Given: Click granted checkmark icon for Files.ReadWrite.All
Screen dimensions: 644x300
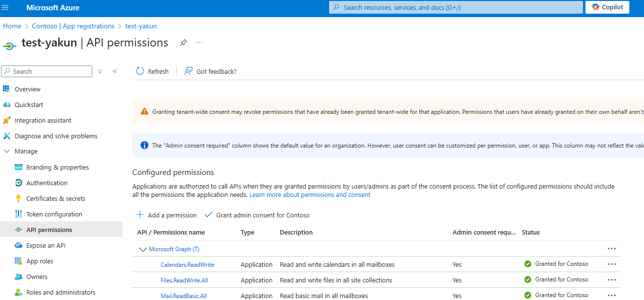Looking at the screenshot, I should pos(527,279).
